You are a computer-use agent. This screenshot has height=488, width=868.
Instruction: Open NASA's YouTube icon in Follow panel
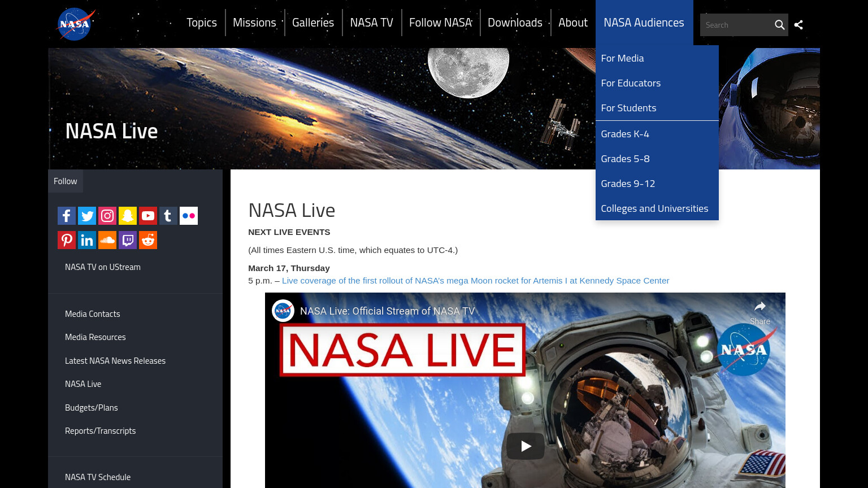click(148, 216)
